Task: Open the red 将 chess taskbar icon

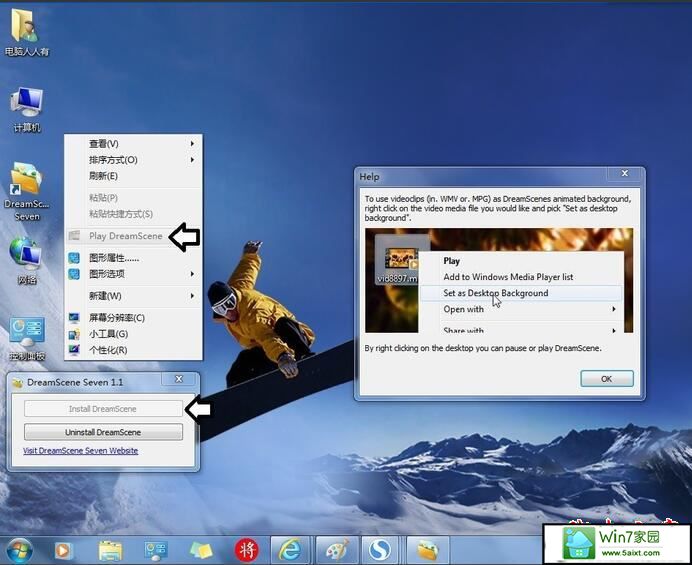Action: [246, 550]
